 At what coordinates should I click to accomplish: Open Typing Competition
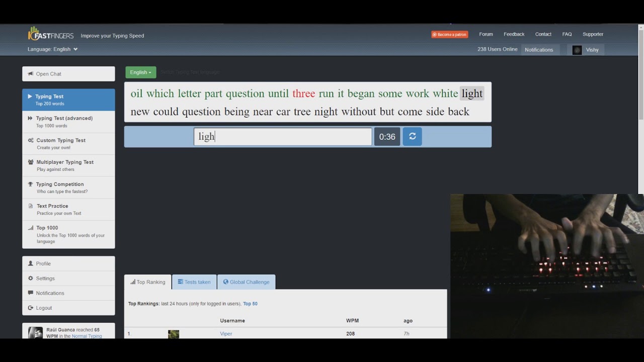click(68, 188)
